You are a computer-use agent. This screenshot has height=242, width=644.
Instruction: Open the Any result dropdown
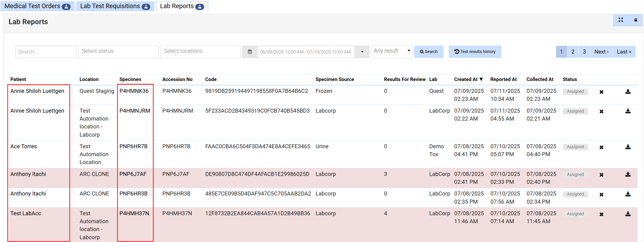pyautogui.click(x=391, y=51)
